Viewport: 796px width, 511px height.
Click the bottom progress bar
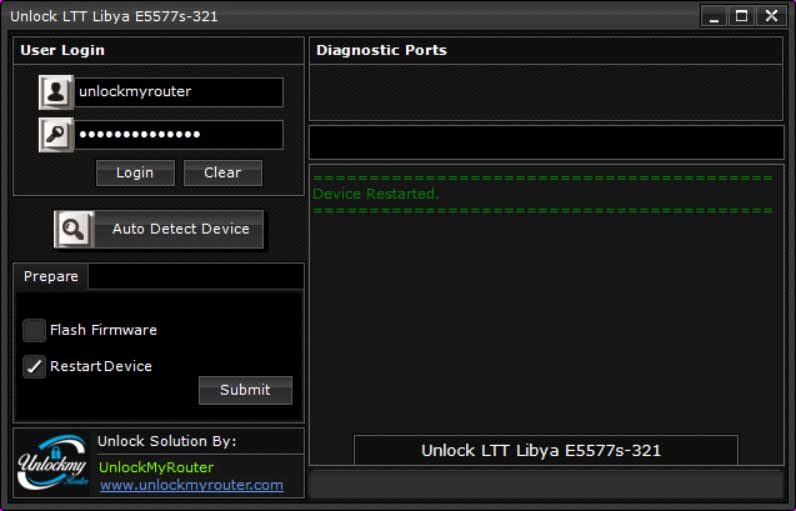pyautogui.click(x=546, y=484)
